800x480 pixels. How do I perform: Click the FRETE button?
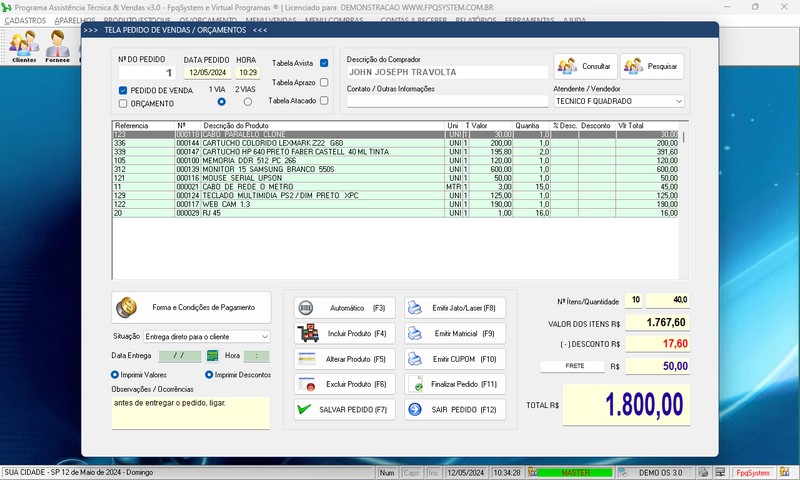click(575, 366)
